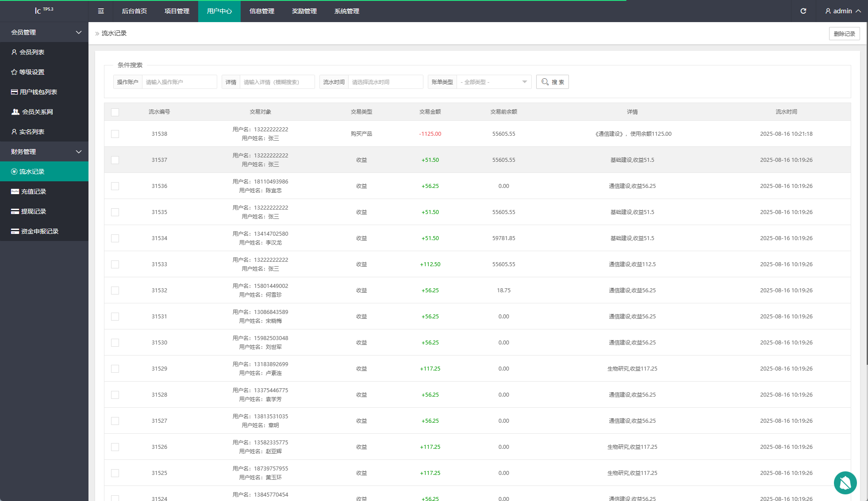Click the 删除记录 button

tap(844, 34)
